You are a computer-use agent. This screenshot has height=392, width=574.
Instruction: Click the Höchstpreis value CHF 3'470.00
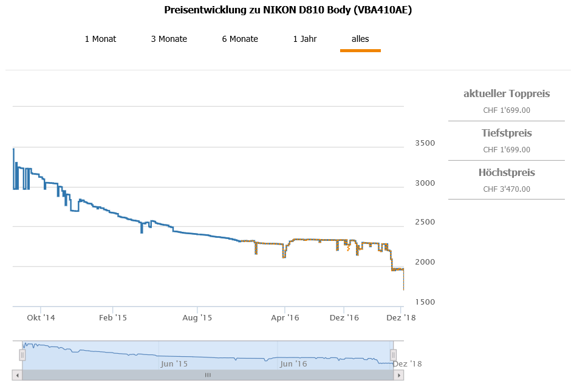[x=507, y=189]
